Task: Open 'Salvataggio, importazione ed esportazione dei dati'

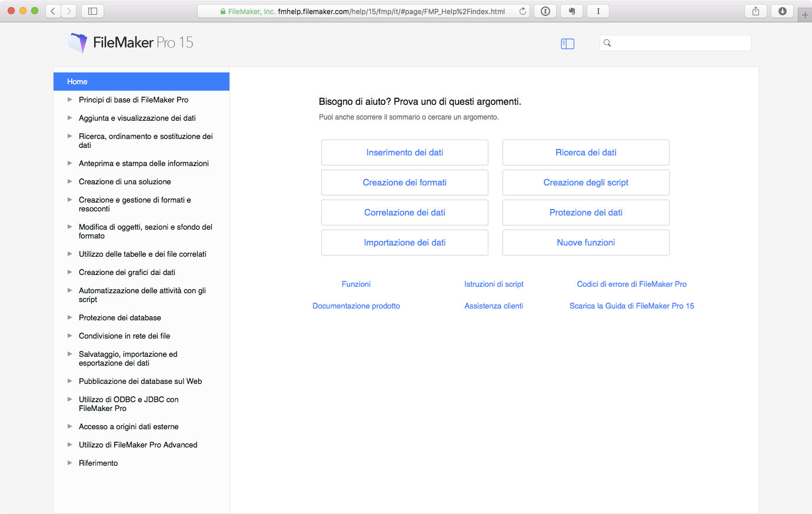Action: pyautogui.click(x=128, y=359)
